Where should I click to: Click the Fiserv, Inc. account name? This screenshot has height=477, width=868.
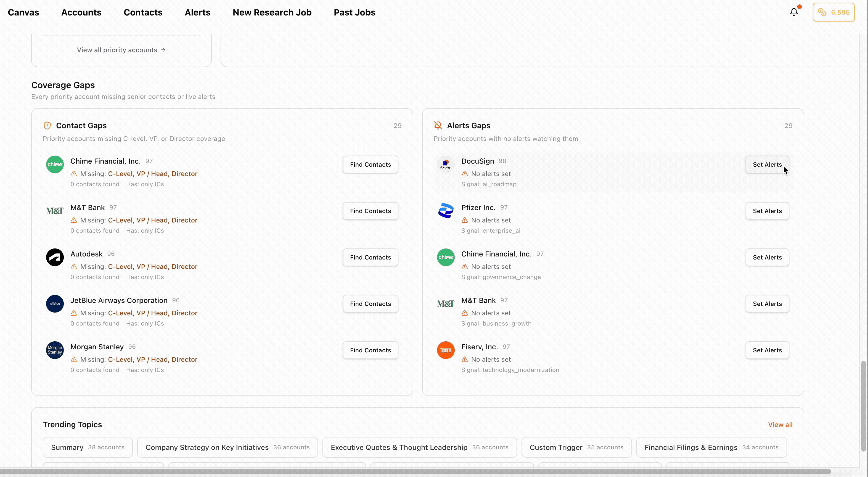pyautogui.click(x=480, y=347)
